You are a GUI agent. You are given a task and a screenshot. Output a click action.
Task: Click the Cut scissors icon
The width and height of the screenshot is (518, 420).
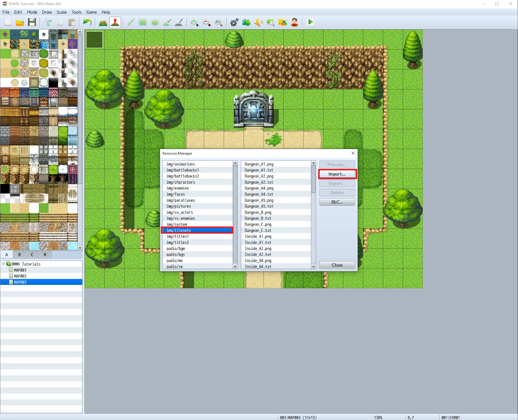48,22
